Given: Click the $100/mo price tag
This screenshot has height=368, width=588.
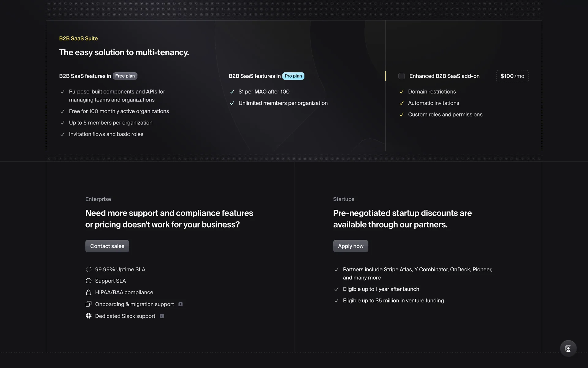Looking at the screenshot, I should [512, 76].
